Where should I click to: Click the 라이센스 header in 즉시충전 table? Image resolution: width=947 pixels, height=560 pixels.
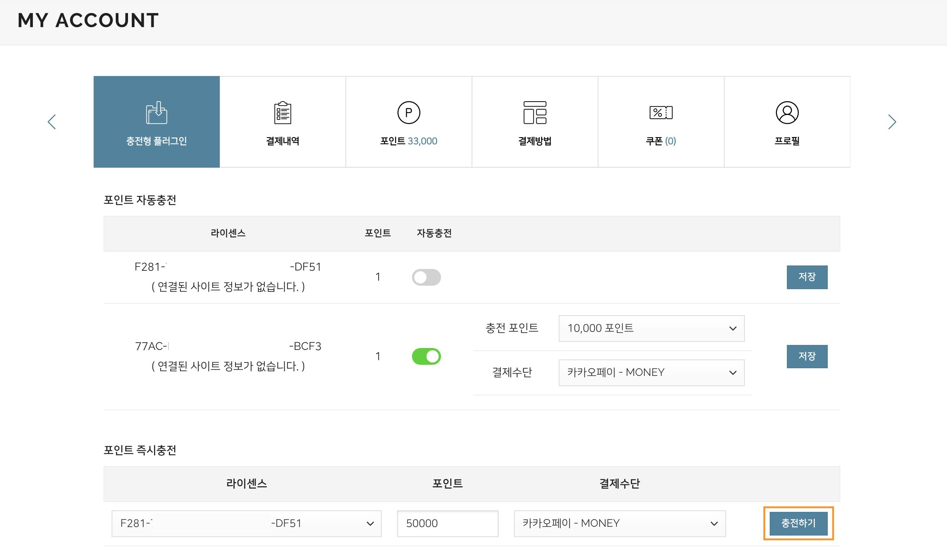[x=246, y=484]
